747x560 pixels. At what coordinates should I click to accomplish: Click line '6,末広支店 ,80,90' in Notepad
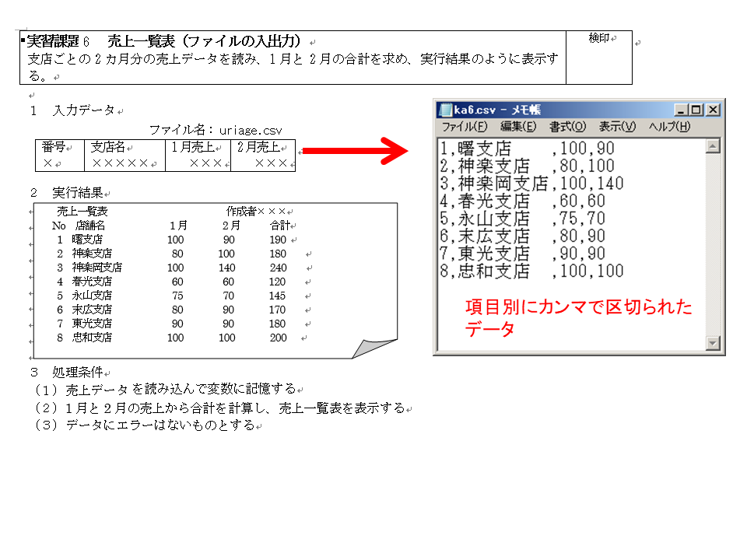pyautogui.click(x=523, y=236)
